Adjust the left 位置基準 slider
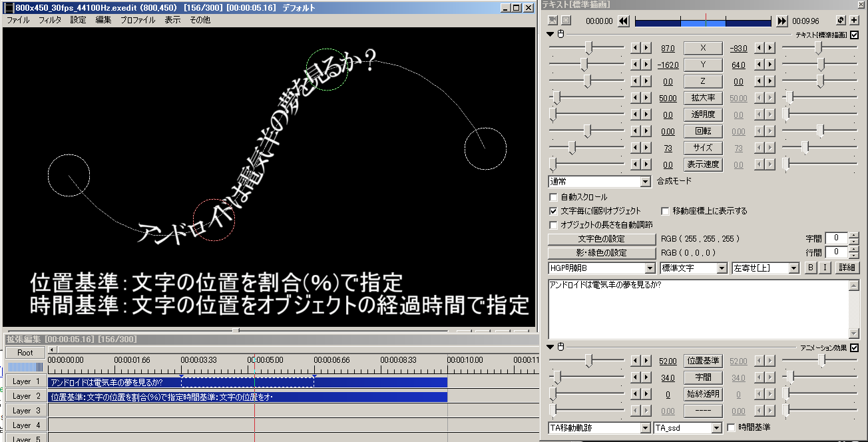868x442 pixels. (588, 361)
